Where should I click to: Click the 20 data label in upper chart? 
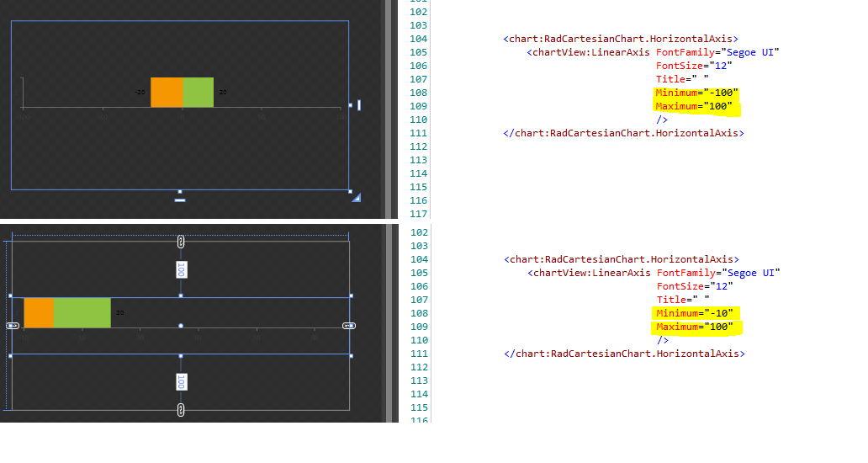click(223, 93)
